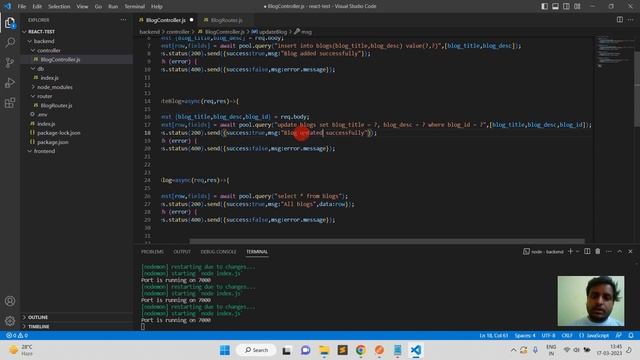Click the feedback icon in status bar

pos(619,335)
